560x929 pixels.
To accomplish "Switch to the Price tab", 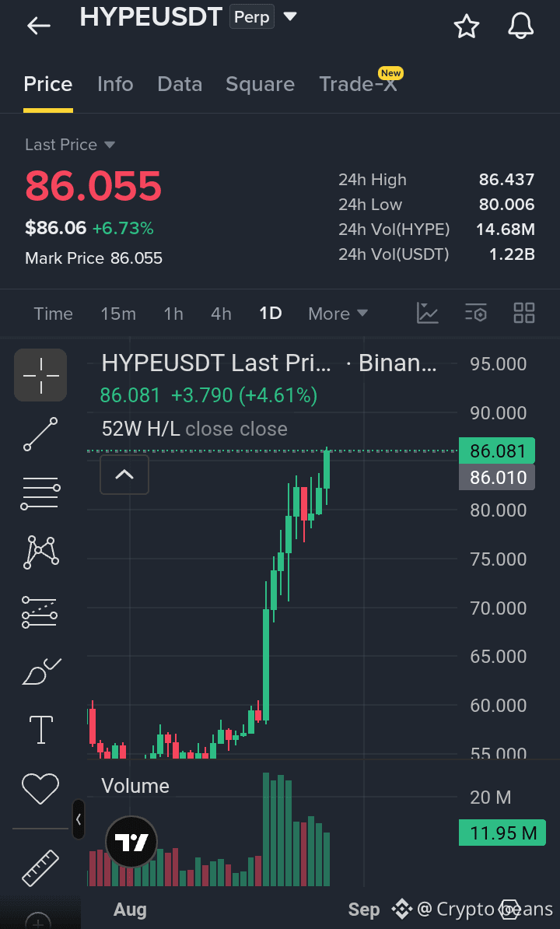I will [x=48, y=84].
